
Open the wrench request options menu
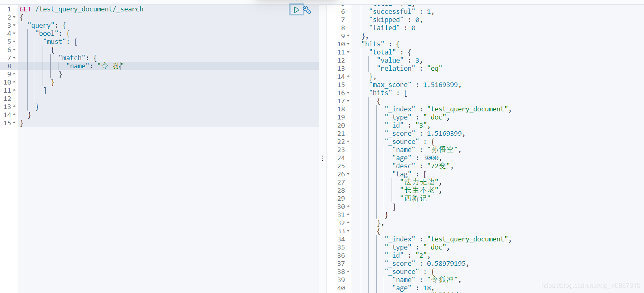click(307, 10)
